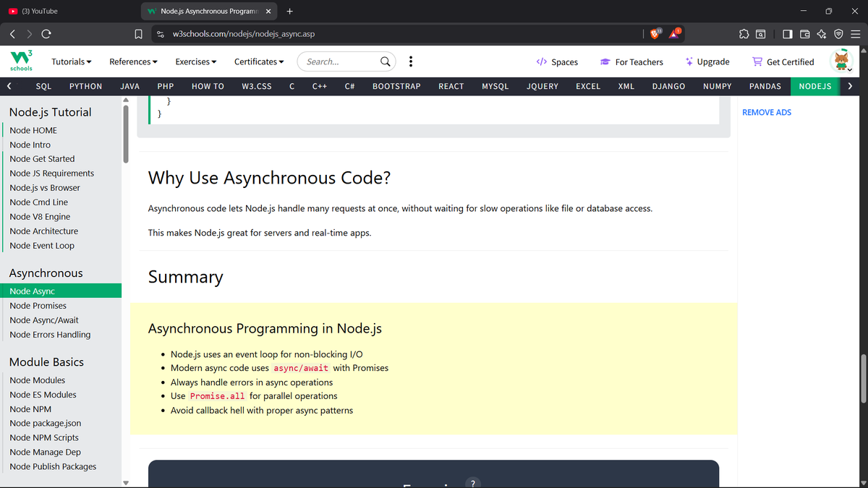Image resolution: width=868 pixels, height=488 pixels.
Task: Select PYTHON in the topic bar
Action: pos(85,86)
